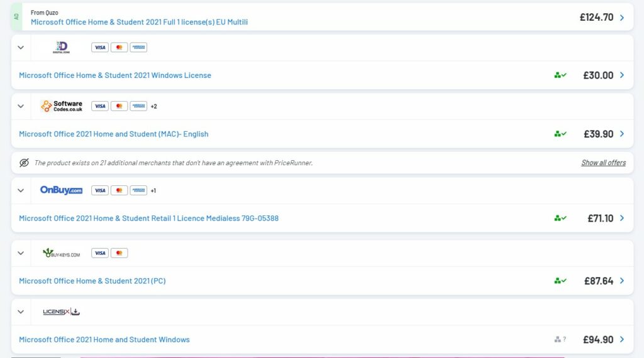Click the £71.10 price

(601, 219)
